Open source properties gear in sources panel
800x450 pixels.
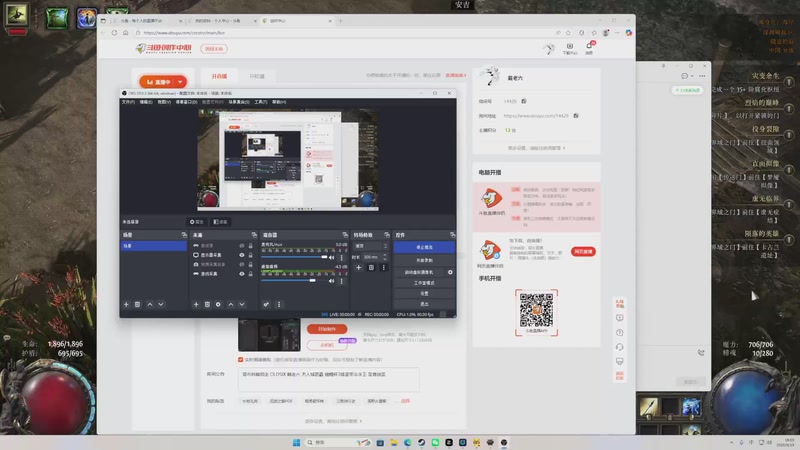coord(218,305)
